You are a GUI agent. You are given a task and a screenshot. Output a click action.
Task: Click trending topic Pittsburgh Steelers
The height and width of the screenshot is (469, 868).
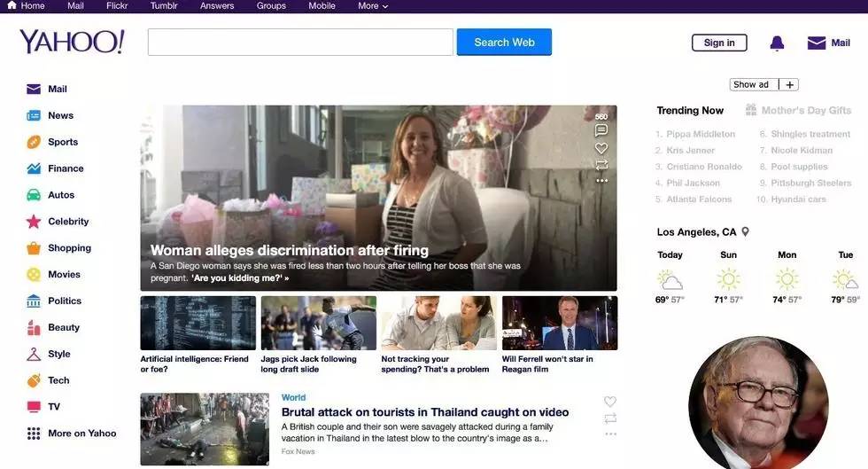(x=811, y=183)
